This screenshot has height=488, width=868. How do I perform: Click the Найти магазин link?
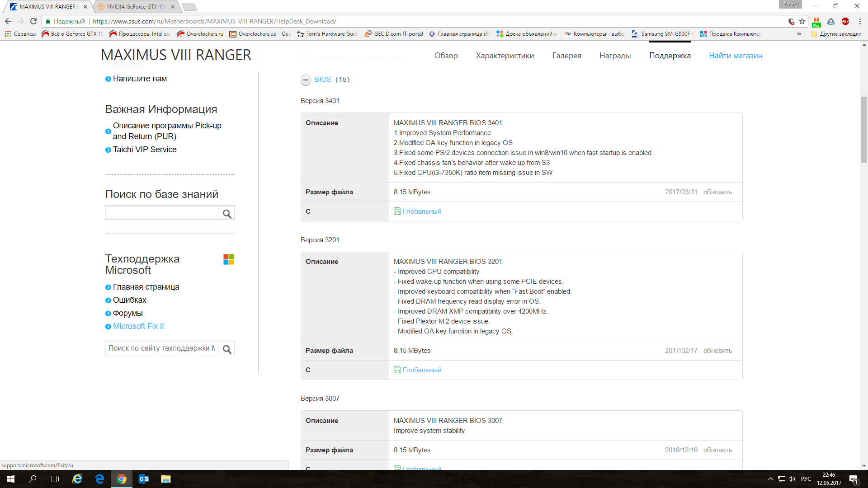(x=735, y=56)
